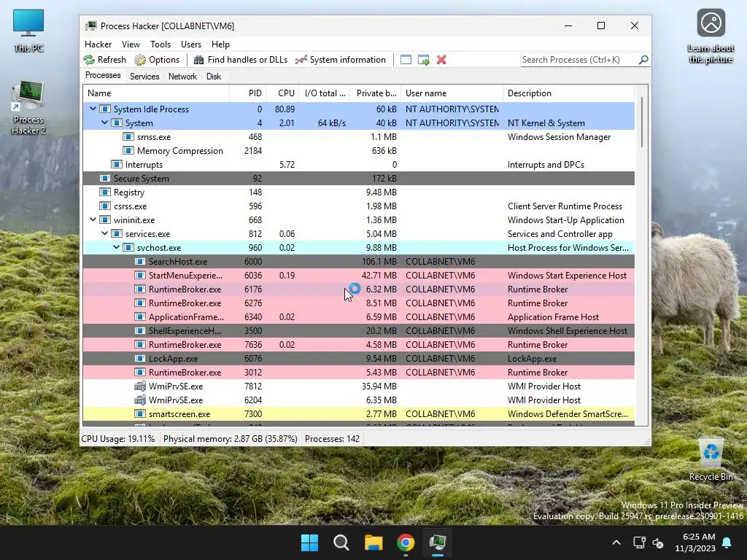Click the Refresh toolbar button
Image resolution: width=747 pixels, height=560 pixels.
click(x=105, y=60)
